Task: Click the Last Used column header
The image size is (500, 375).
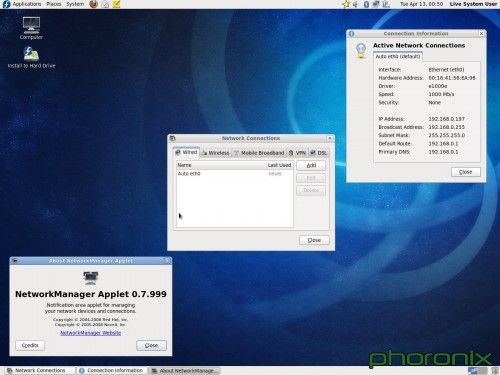Action: [280, 165]
